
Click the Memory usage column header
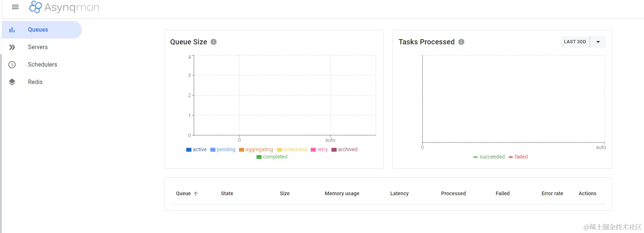point(342,193)
